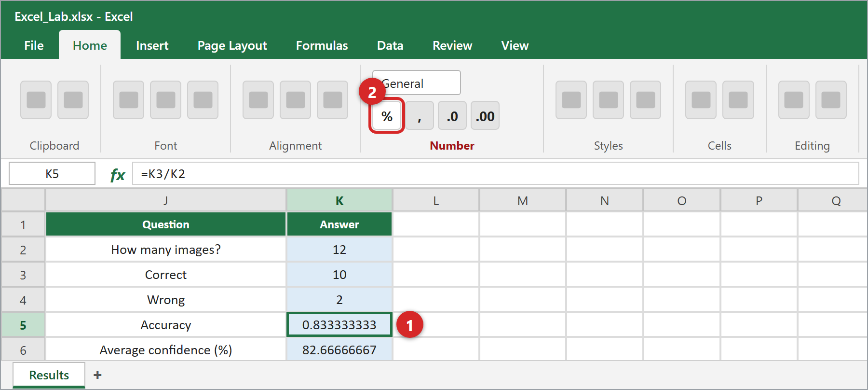Open the Insert tab

point(152,45)
